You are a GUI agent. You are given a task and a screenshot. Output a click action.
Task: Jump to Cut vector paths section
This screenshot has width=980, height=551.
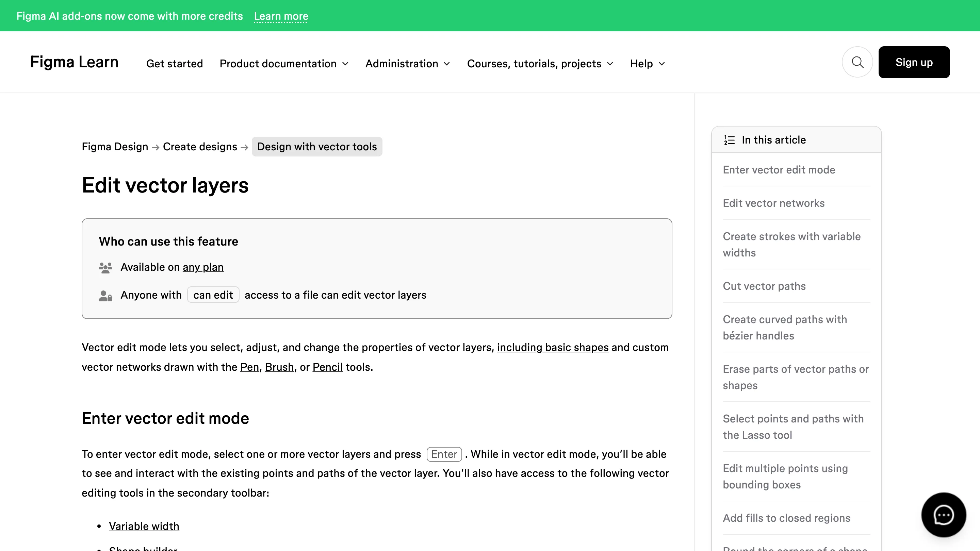764,286
